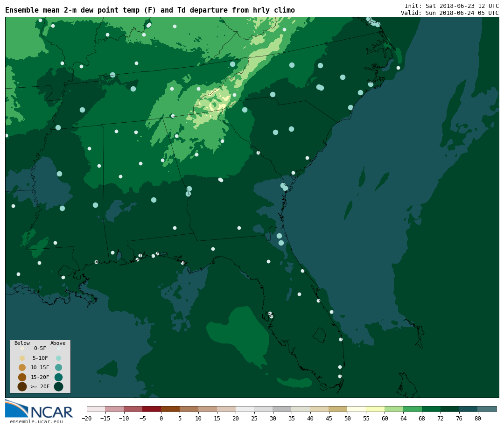Viewport: 504px width, 427px height.
Task: Click the colorbar label '80'
Action: [478, 418]
